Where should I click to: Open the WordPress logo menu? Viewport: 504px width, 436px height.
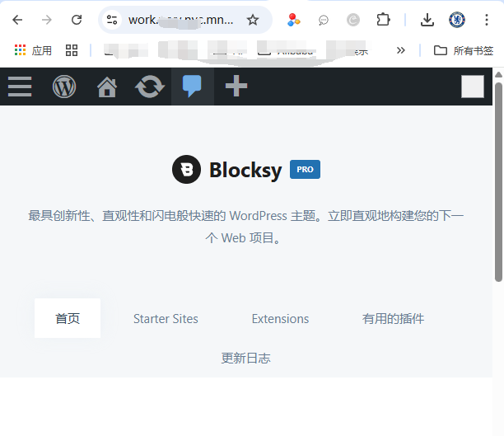64,87
